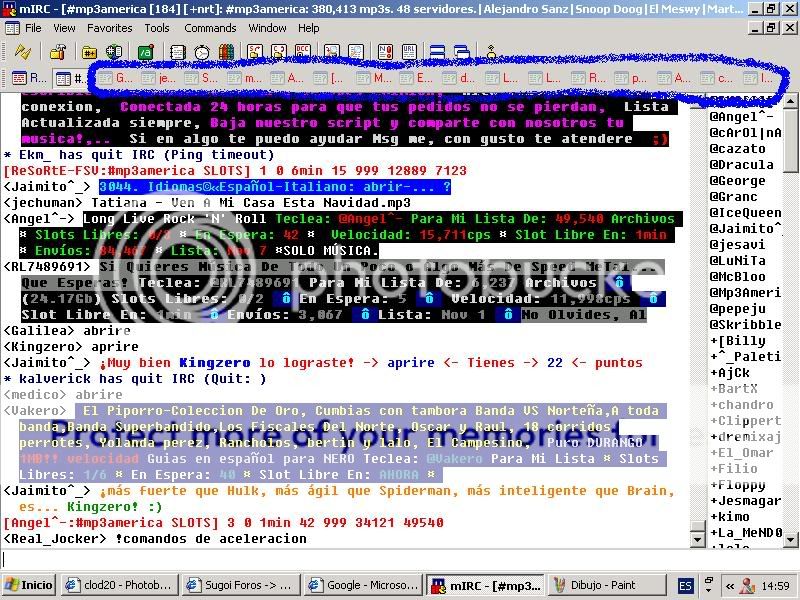
Task: Select @Skribble in the nick list
Action: [745, 324]
